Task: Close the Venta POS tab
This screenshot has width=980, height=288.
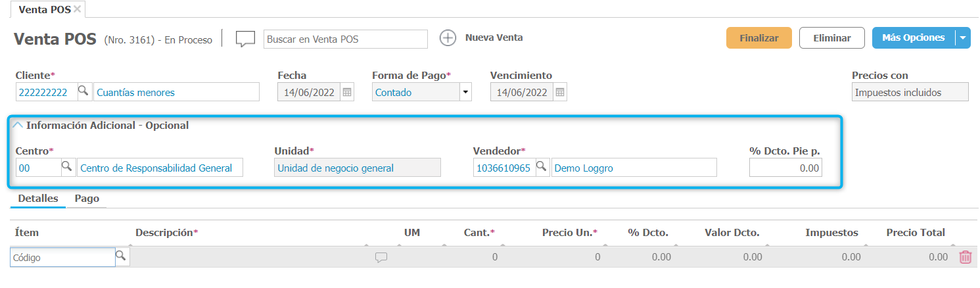Action: click(x=77, y=9)
